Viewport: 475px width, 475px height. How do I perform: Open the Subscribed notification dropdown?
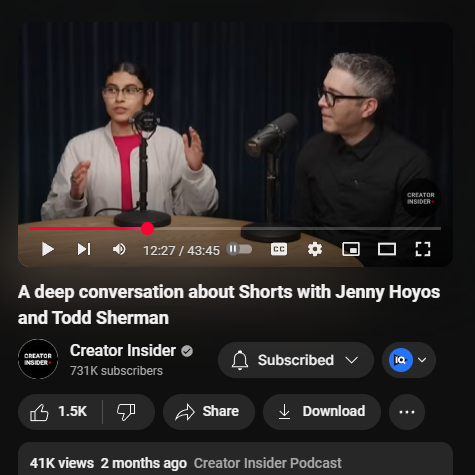click(296, 360)
